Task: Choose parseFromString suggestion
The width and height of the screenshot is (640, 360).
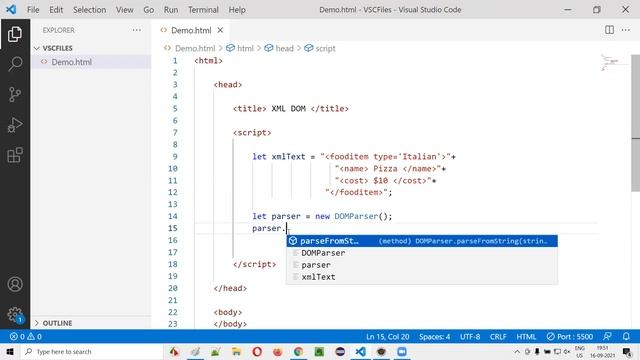Action: (422, 241)
